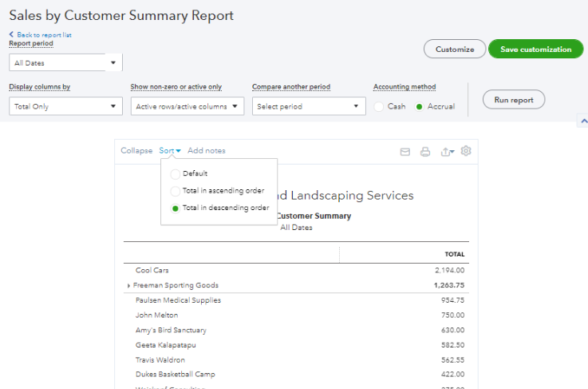Click the collapse header chevron icon

582,121
